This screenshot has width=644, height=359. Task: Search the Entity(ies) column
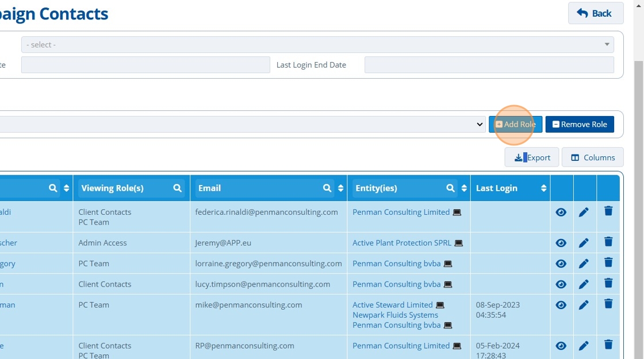tap(451, 188)
